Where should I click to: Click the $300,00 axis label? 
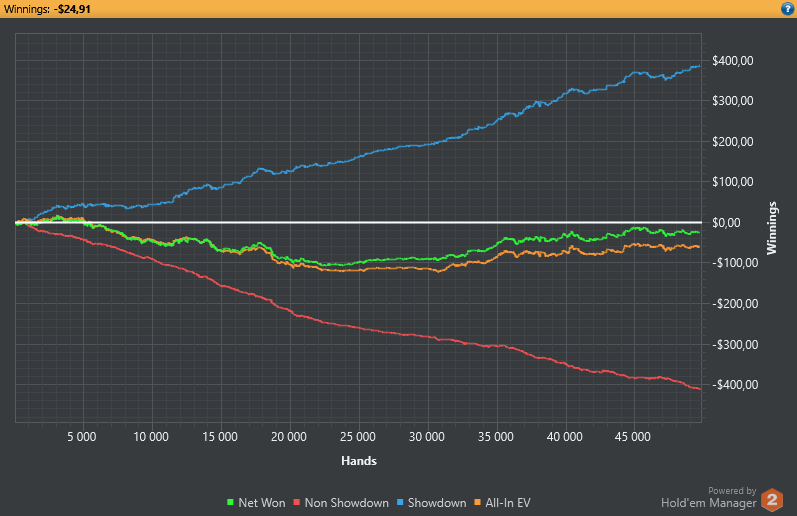point(732,101)
